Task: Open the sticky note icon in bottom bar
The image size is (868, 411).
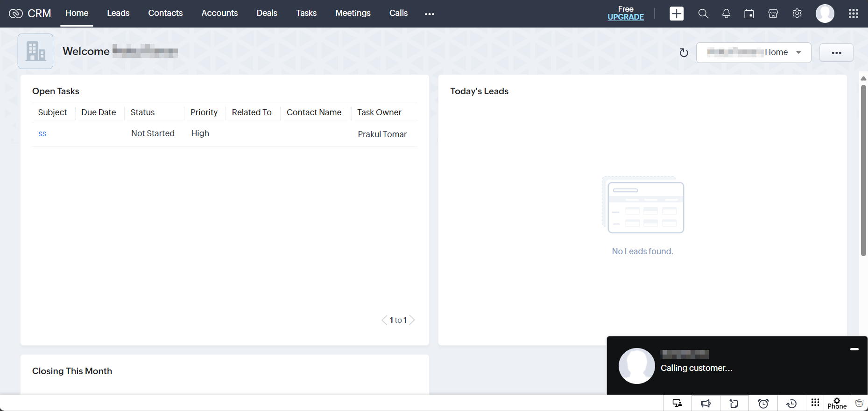Action: 734,404
